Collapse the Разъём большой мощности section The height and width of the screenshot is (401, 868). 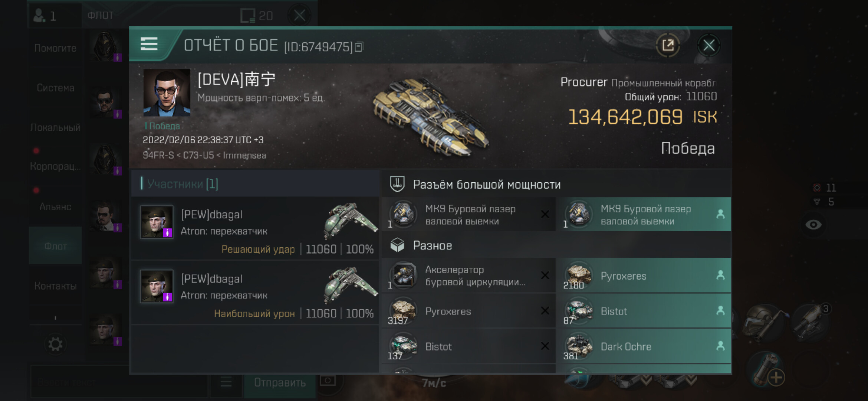[x=556, y=184]
